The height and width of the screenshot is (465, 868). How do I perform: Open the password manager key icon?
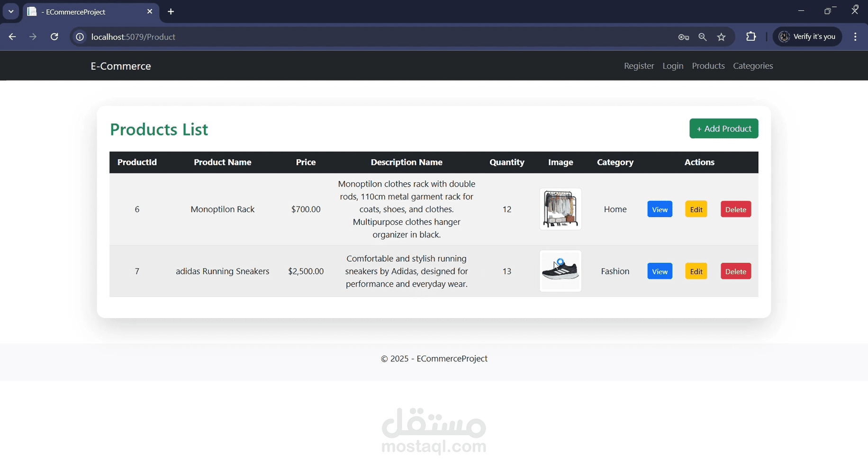coord(683,36)
